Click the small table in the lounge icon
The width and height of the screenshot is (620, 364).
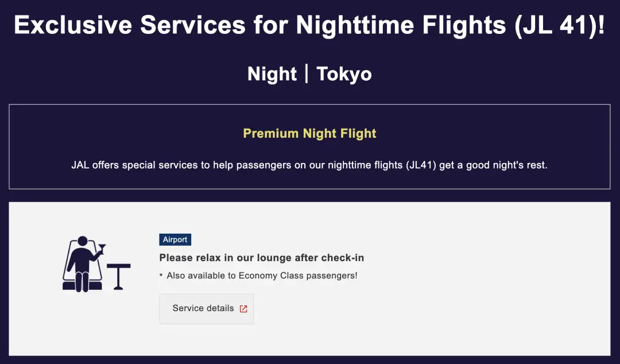tap(119, 276)
